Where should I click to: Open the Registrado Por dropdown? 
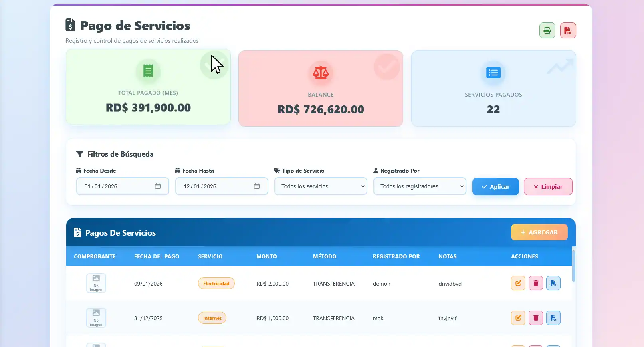pos(420,186)
